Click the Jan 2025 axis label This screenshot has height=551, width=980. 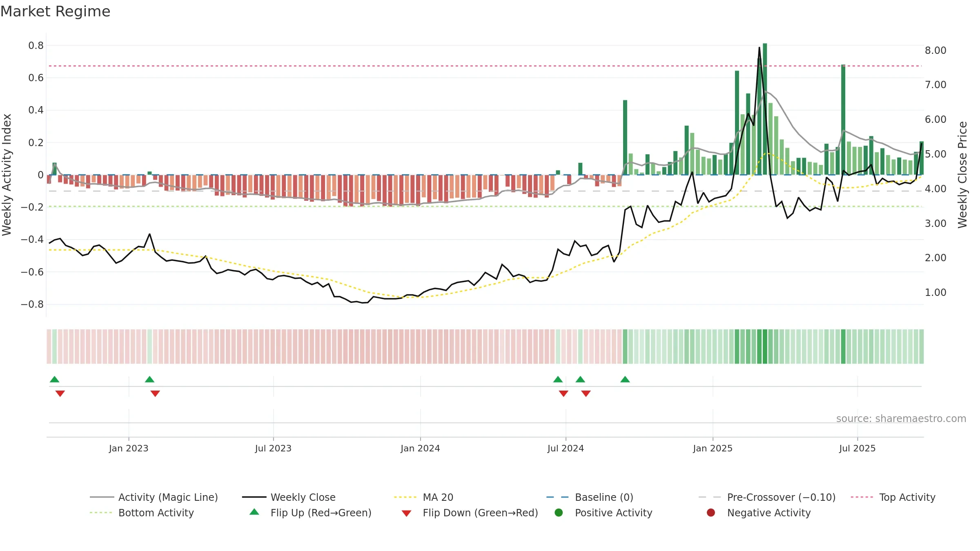[713, 448]
